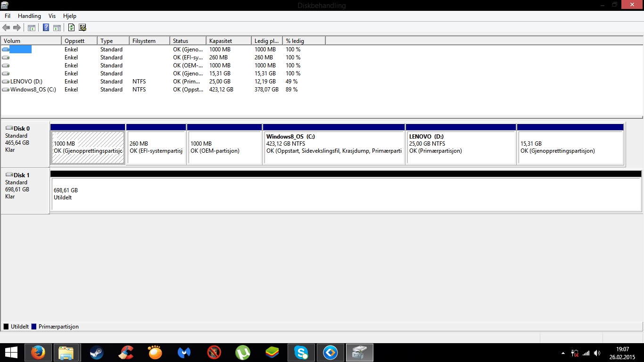Launch Steam from the taskbar
Screen dimensions: 644x362
97,352
